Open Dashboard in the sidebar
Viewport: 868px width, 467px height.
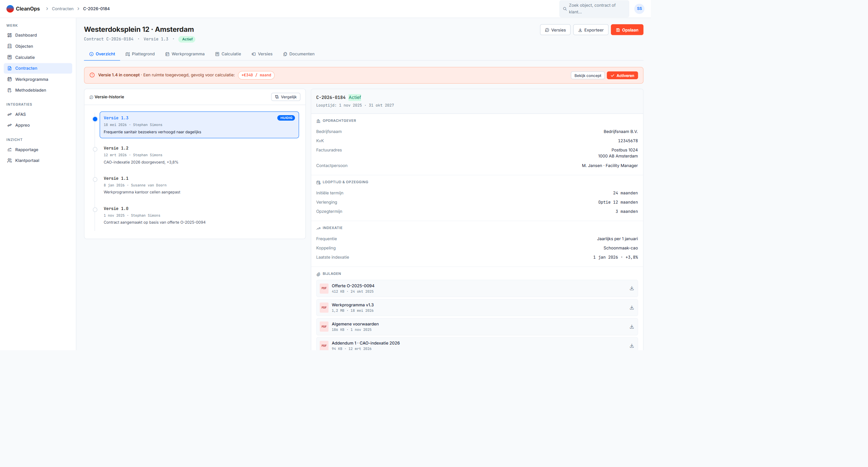38,35
